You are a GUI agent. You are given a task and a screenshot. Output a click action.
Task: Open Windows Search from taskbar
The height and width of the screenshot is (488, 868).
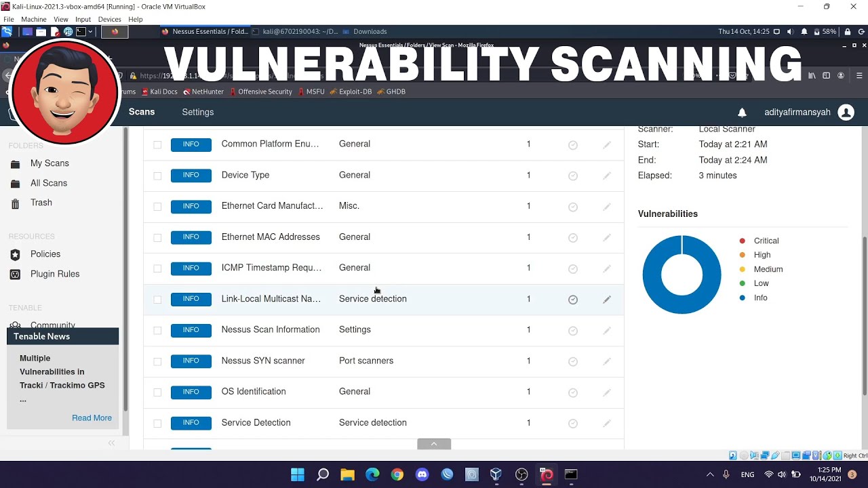323,474
